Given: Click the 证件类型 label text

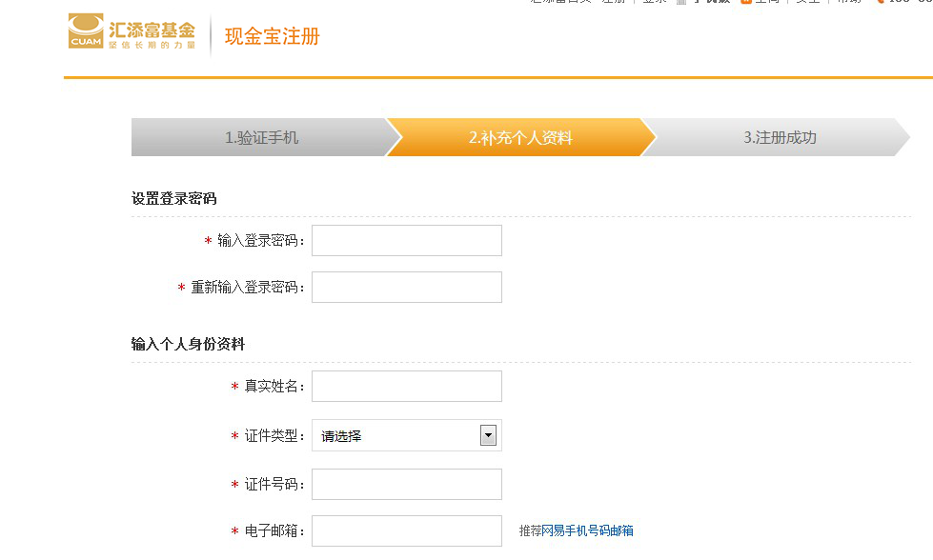Looking at the screenshot, I should 274,437.
